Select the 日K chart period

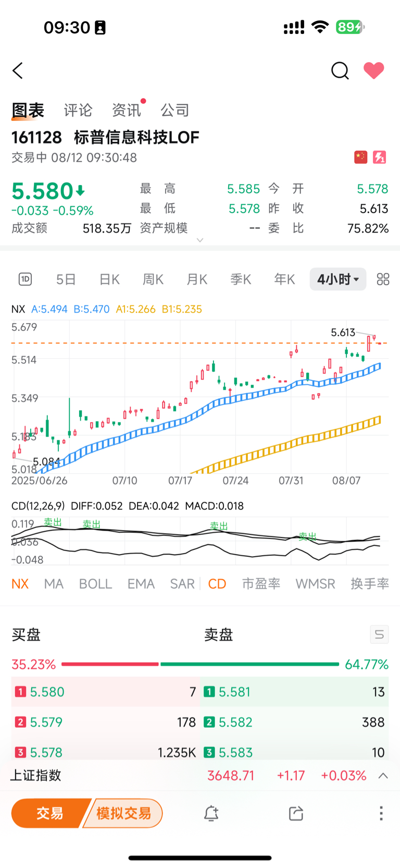[110, 279]
